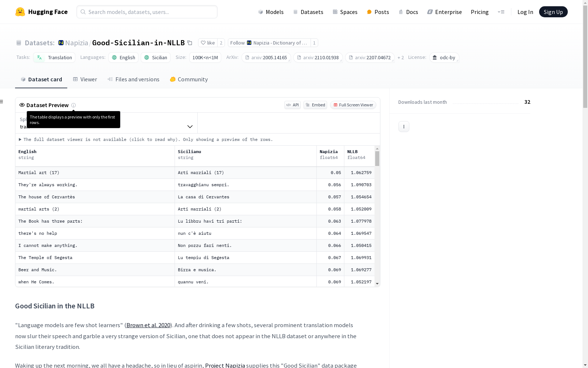Image resolution: width=588 pixels, height=368 pixels.
Task: Open Full Screen Viewer
Action: coord(353,105)
